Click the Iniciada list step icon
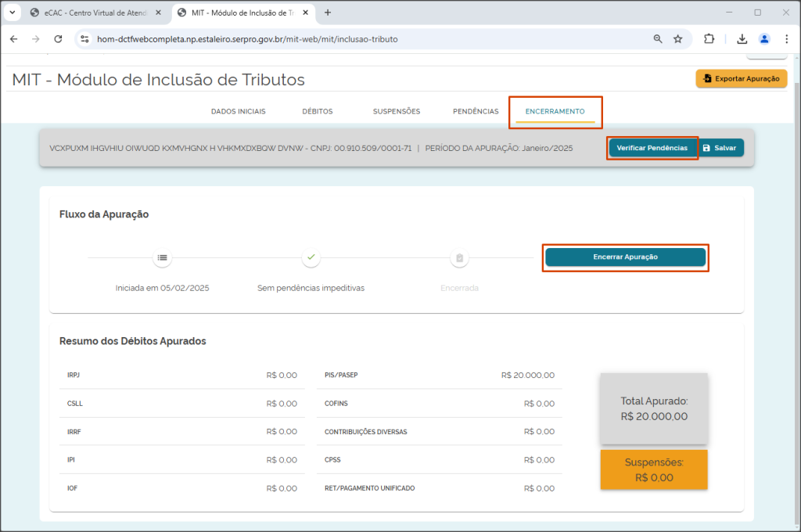Image resolution: width=801 pixels, height=532 pixels. 163,257
